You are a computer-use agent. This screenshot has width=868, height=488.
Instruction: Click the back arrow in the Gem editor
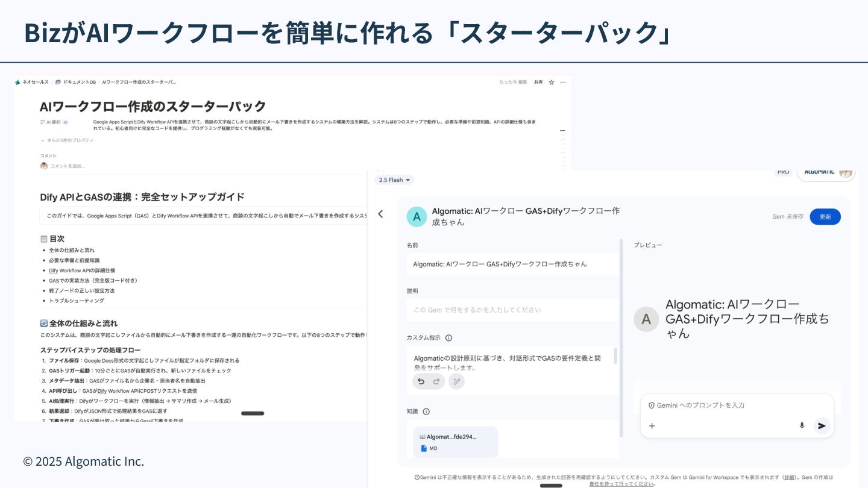[380, 214]
